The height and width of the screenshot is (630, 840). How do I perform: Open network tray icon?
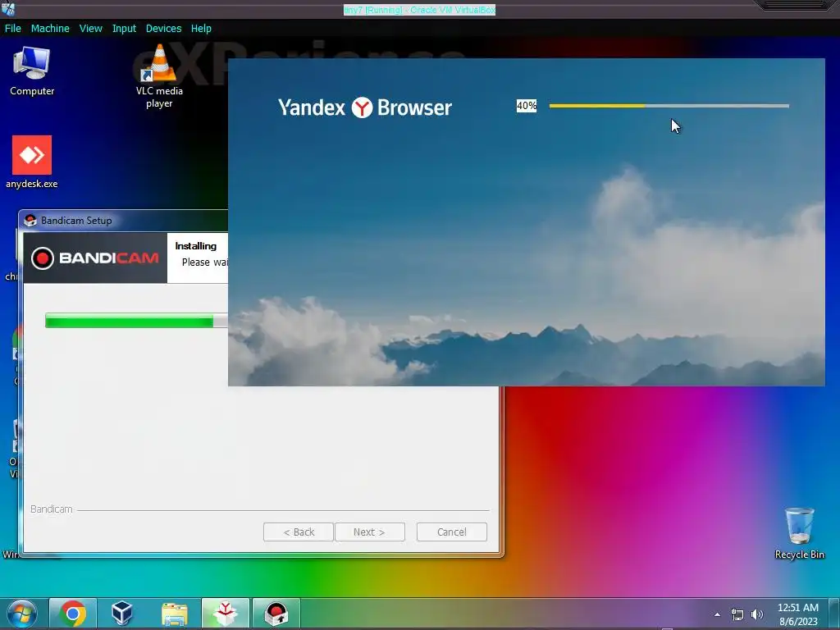point(737,614)
